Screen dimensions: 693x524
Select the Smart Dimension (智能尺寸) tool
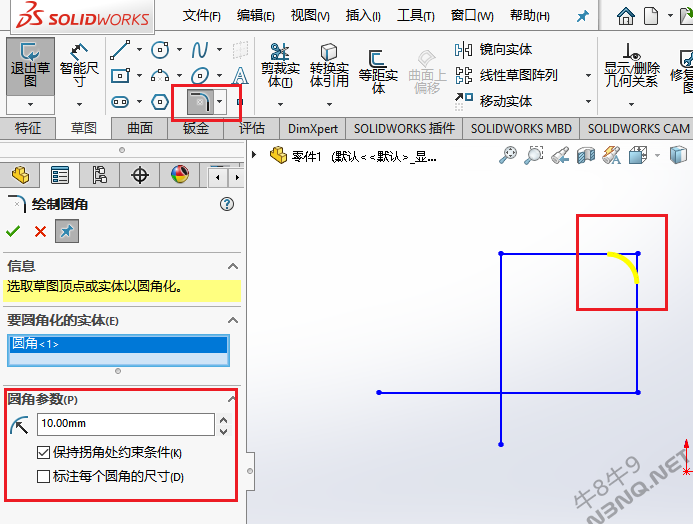[79, 66]
